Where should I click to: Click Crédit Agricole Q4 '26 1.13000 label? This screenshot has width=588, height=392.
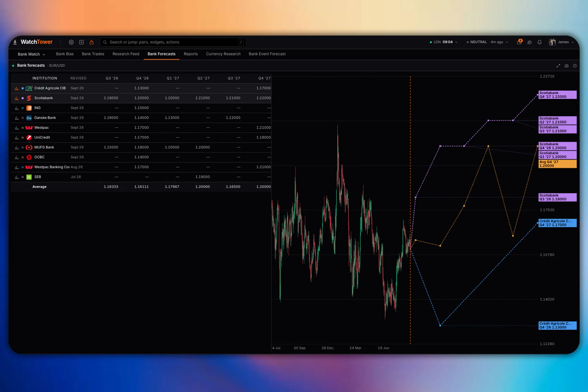(x=557, y=326)
